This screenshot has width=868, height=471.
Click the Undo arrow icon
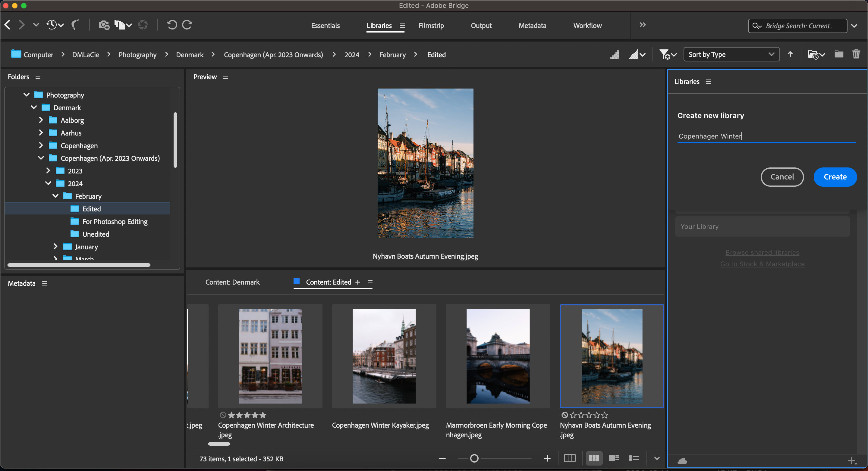172,25
